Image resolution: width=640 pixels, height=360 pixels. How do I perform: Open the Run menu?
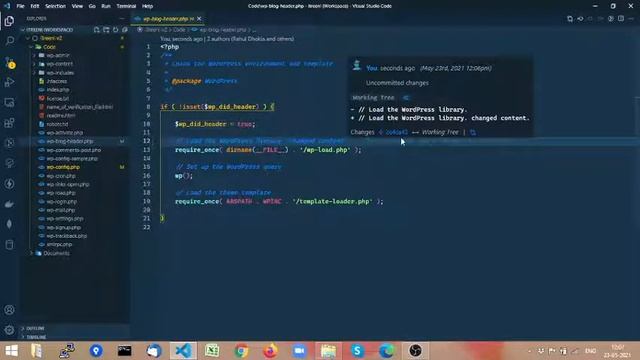[x=106, y=6]
